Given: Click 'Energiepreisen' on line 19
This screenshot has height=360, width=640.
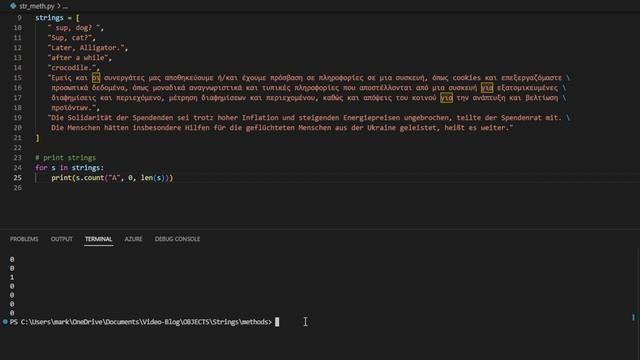Looking at the screenshot, I should (x=371, y=118).
